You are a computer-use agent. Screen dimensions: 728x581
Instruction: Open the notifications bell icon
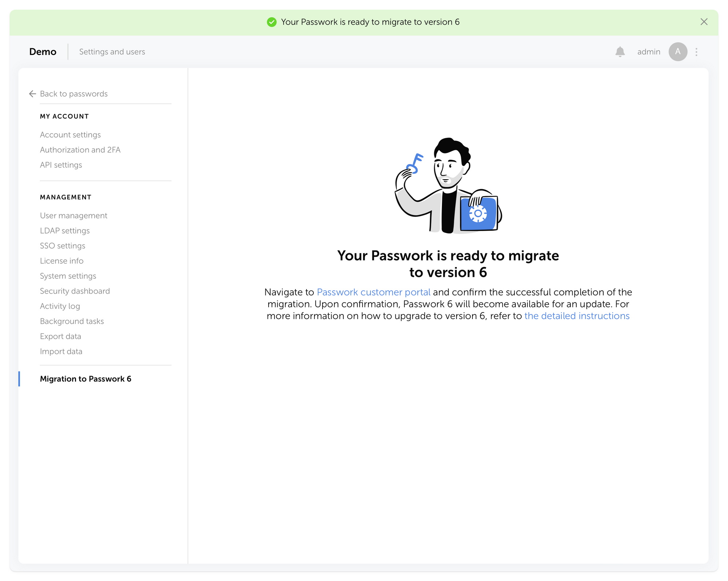(620, 51)
